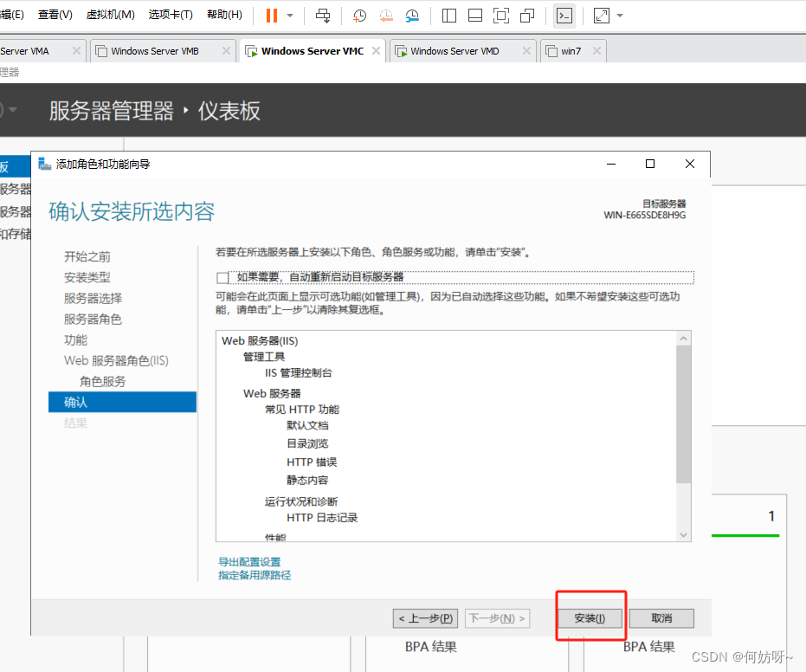Expand the stretch guest dropdown arrow
806x672 pixels.
click(x=620, y=16)
